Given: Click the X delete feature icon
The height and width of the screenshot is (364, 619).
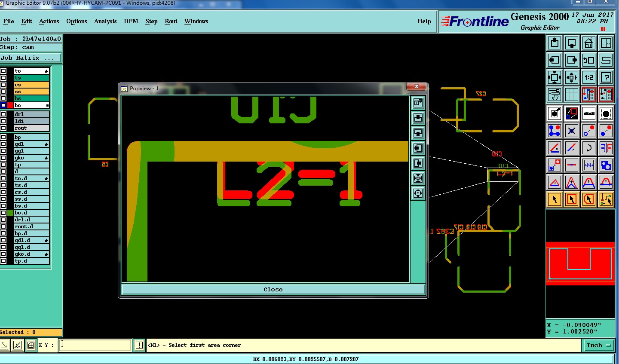Looking at the screenshot, I should pyautogui.click(x=572, y=131).
